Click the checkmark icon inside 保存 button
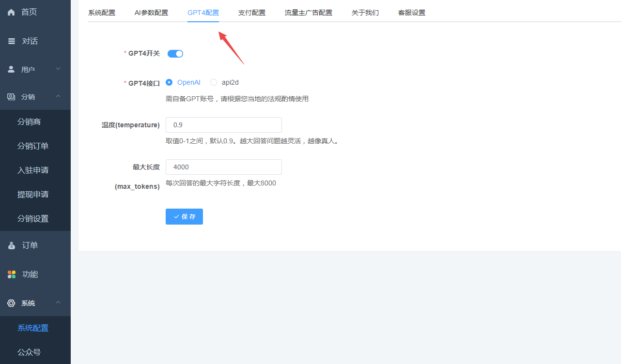 pyautogui.click(x=175, y=216)
